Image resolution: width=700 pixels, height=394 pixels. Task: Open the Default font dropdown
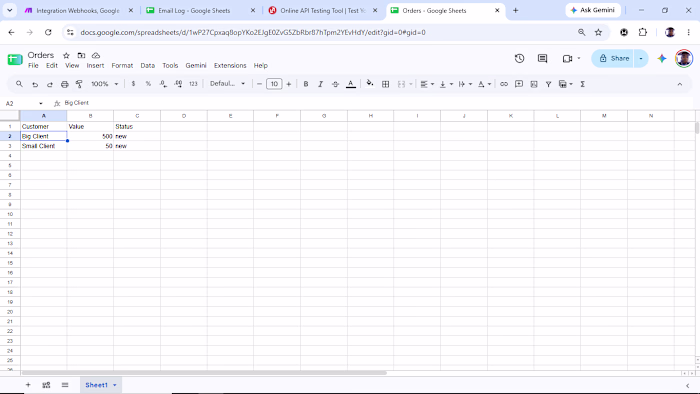click(x=227, y=83)
